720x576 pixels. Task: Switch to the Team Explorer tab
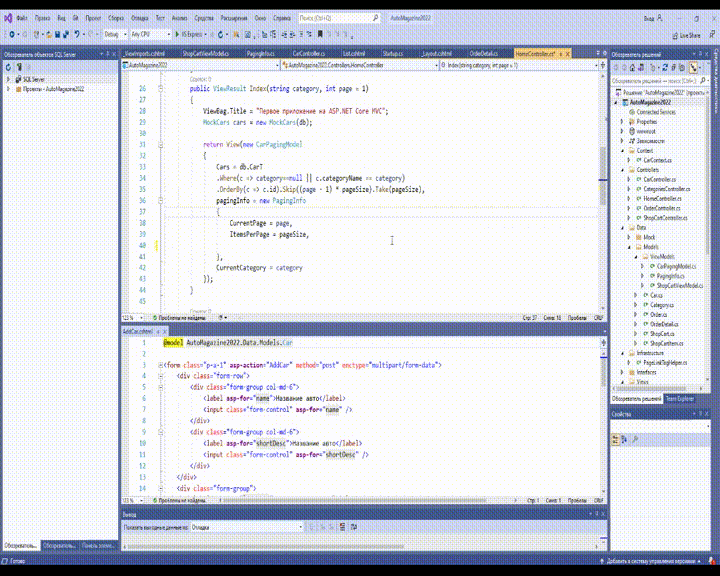tap(680, 399)
